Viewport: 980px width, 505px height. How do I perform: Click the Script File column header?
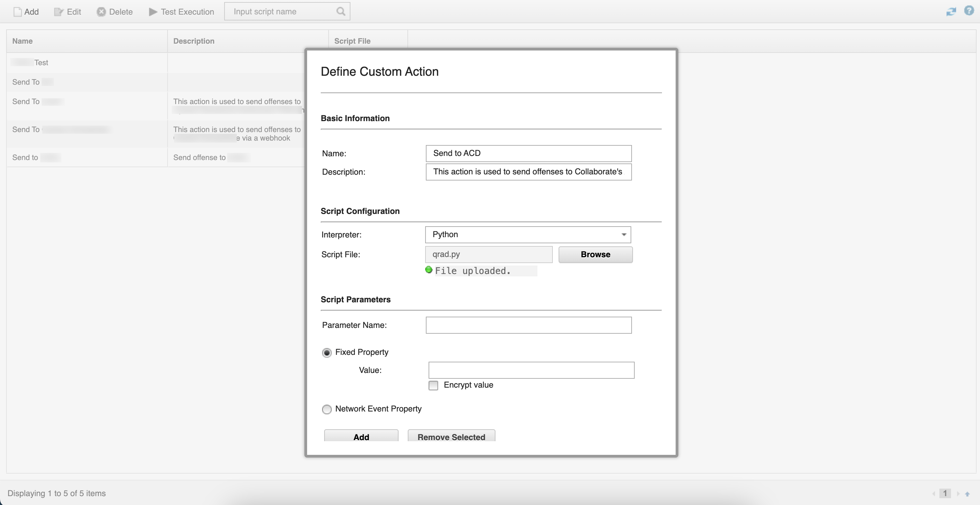[x=352, y=41]
